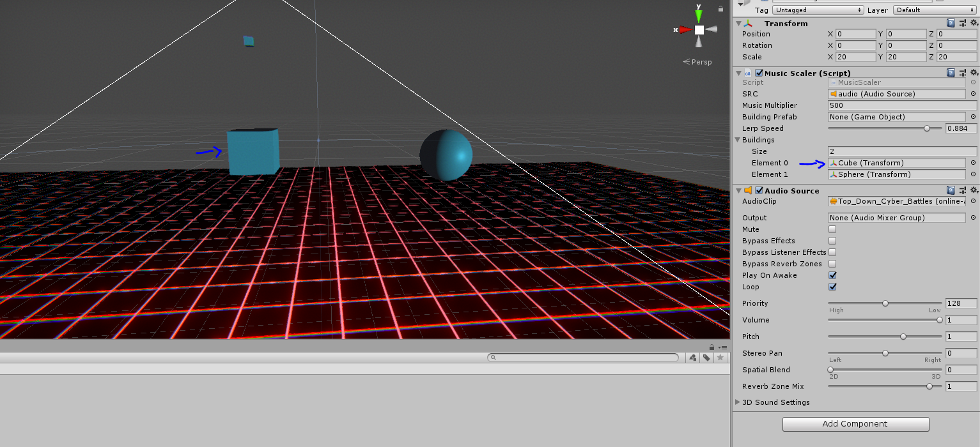Search by Label tag icon in Project panel
This screenshot has width=980, height=447.
point(706,358)
